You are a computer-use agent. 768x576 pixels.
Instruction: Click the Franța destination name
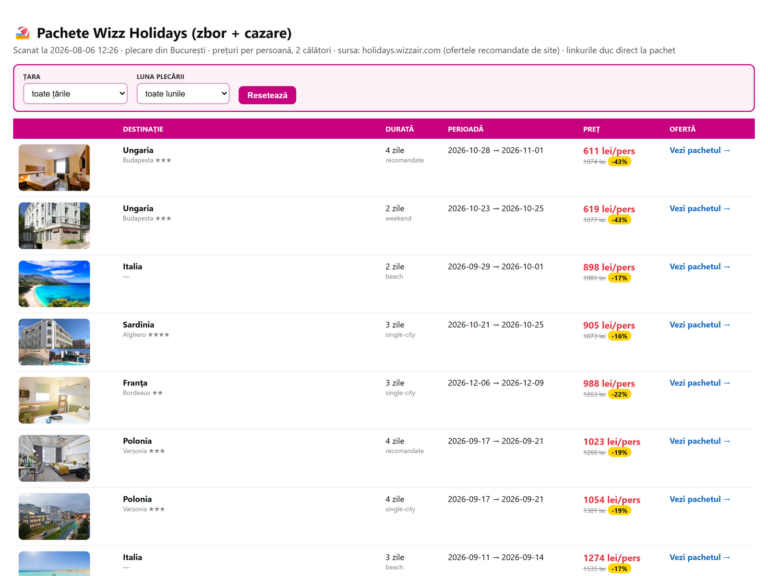pos(135,383)
